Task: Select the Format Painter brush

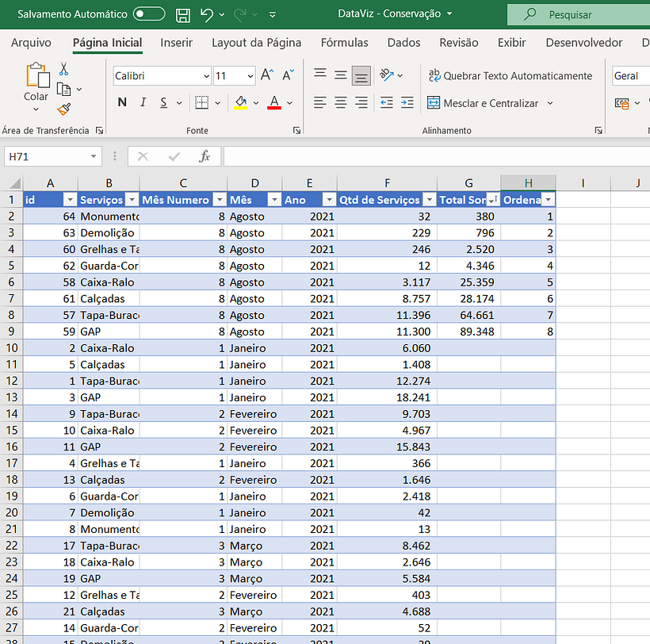Action: (64, 109)
